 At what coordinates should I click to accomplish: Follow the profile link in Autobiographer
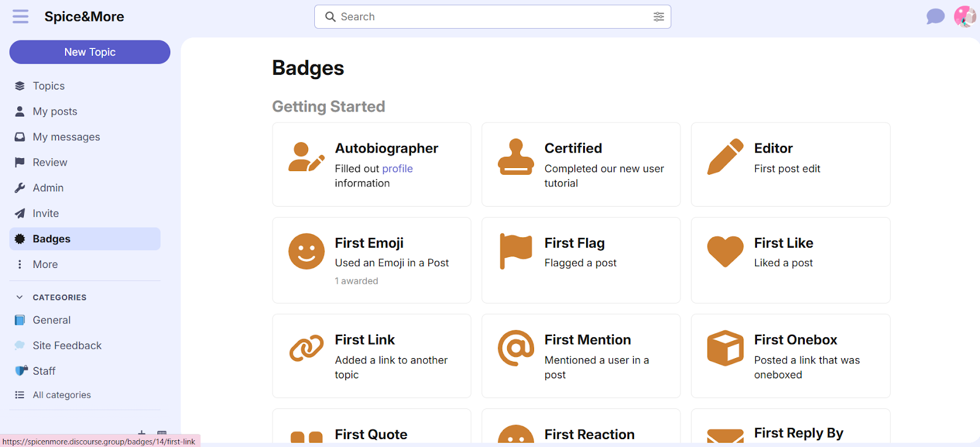point(398,169)
